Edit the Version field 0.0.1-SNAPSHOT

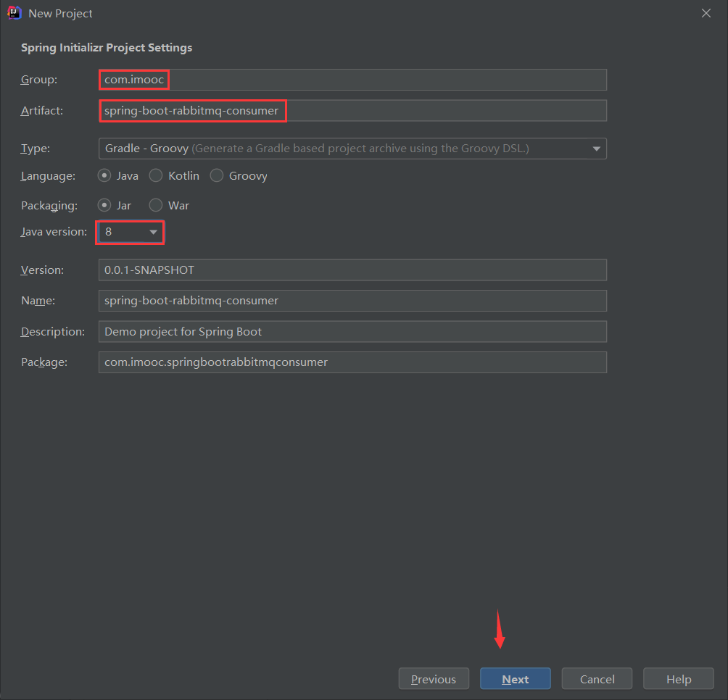[x=352, y=270]
